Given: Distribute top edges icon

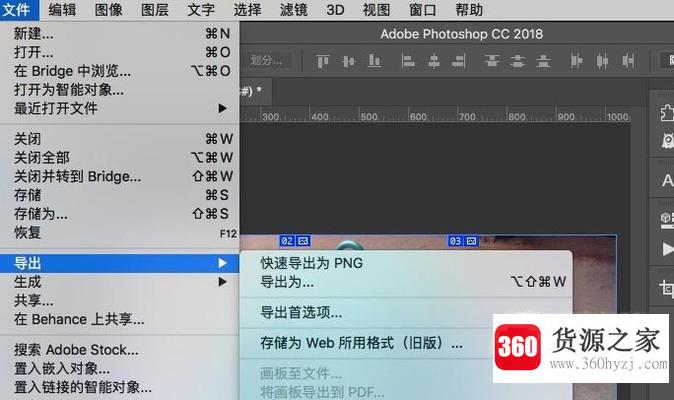Looking at the screenshot, I should point(492,61).
